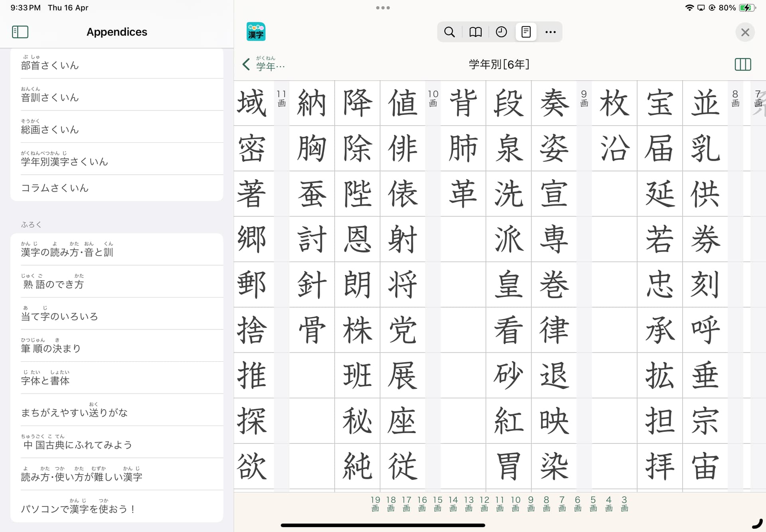Tap the 漢字 app logo icon
766x532 pixels.
click(x=256, y=32)
